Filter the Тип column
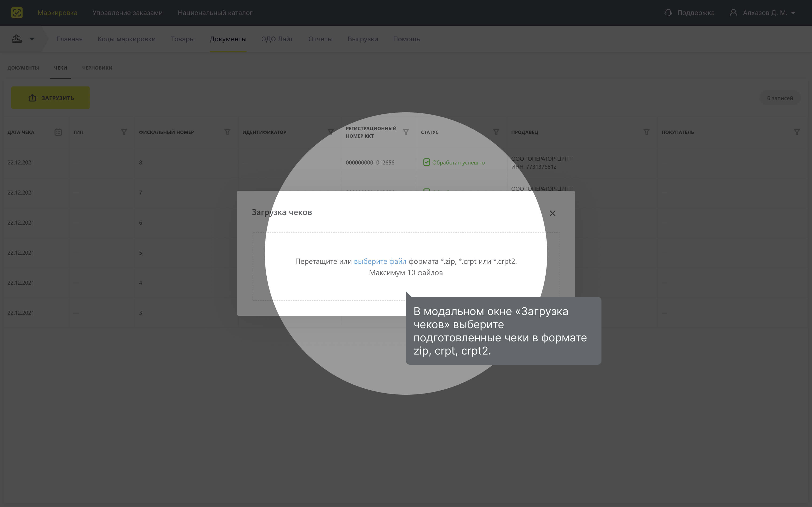Image resolution: width=812 pixels, height=507 pixels. (124, 132)
